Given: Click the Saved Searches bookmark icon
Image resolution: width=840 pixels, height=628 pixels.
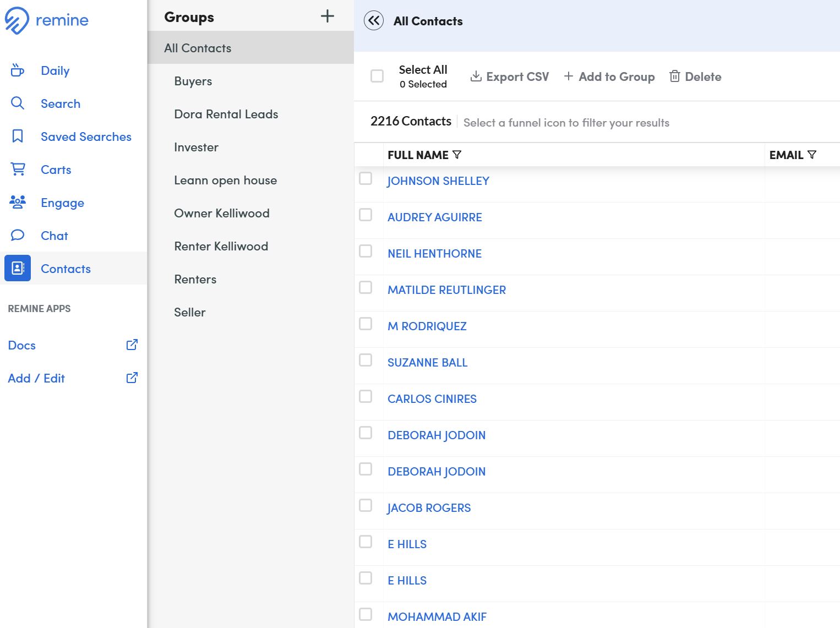Looking at the screenshot, I should pos(18,136).
